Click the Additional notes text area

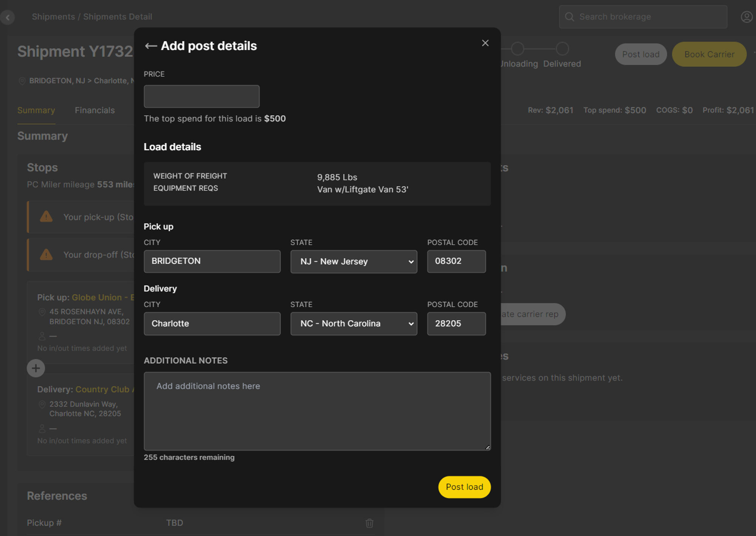317,411
